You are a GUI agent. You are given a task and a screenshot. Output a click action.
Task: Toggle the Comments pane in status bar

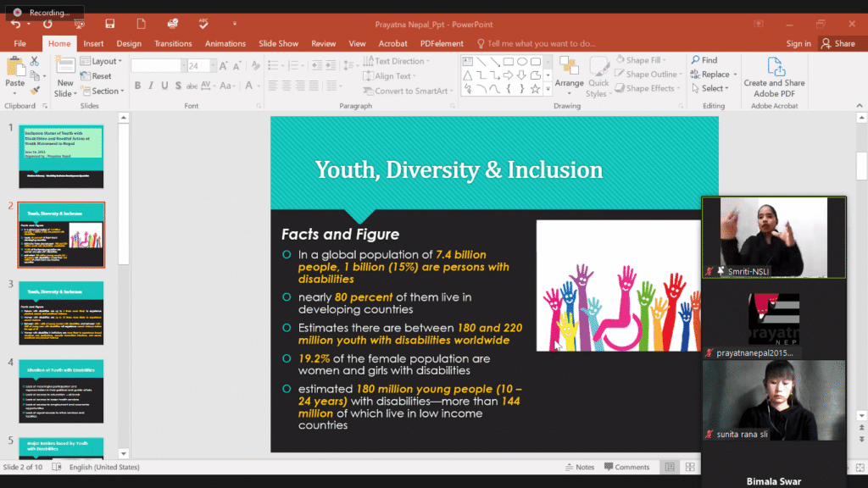(x=626, y=466)
